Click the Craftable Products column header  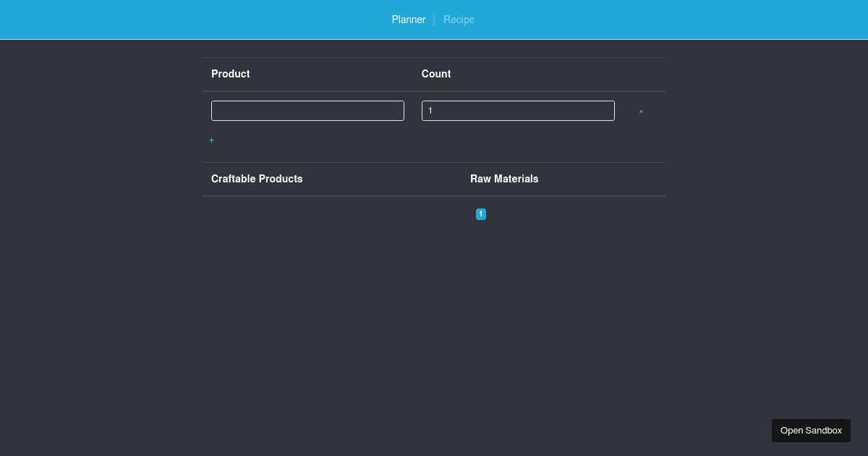pyautogui.click(x=257, y=179)
